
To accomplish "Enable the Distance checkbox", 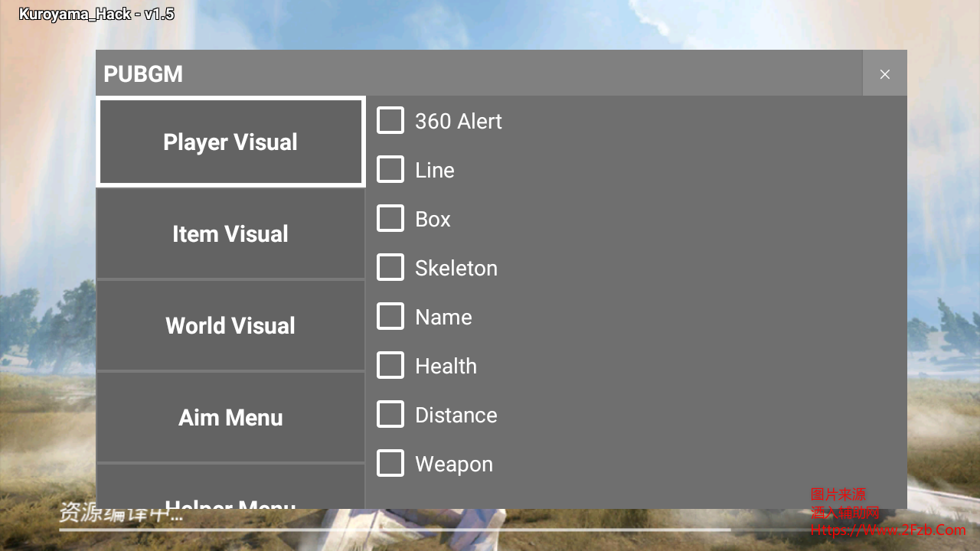I will pyautogui.click(x=390, y=414).
